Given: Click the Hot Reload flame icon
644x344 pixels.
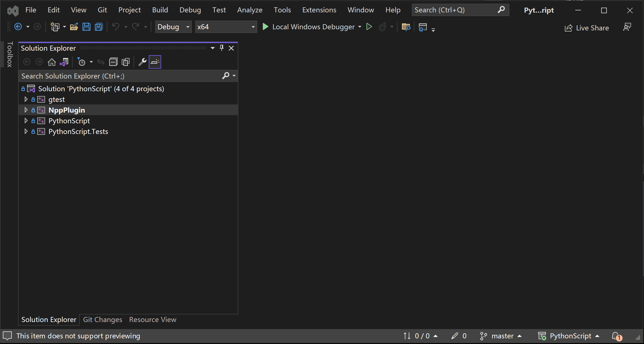Looking at the screenshot, I should click(x=383, y=27).
